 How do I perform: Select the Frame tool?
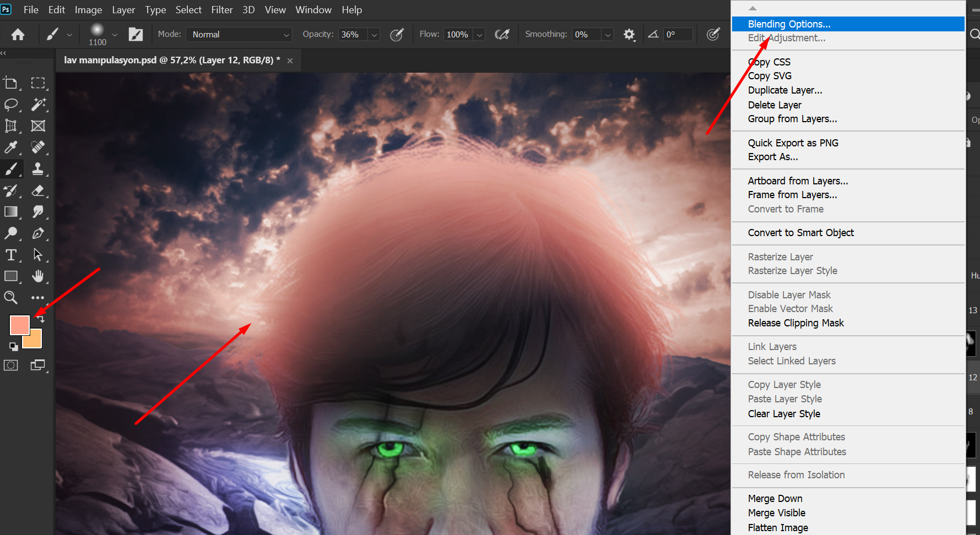38,126
